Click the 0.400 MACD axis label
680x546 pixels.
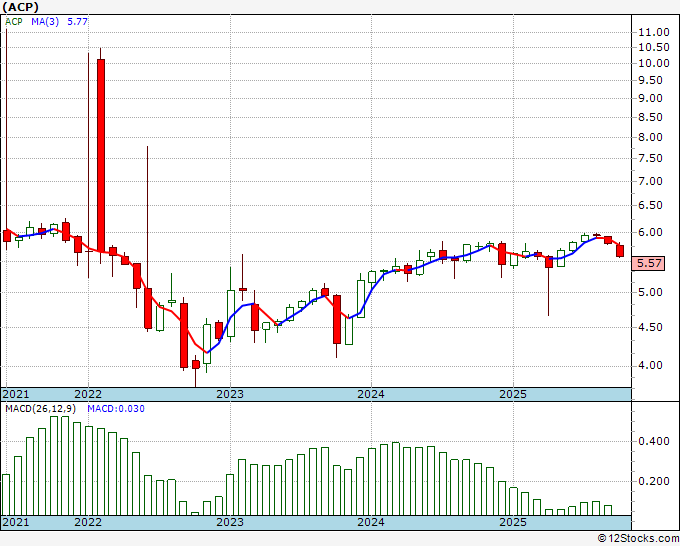pyautogui.click(x=654, y=441)
